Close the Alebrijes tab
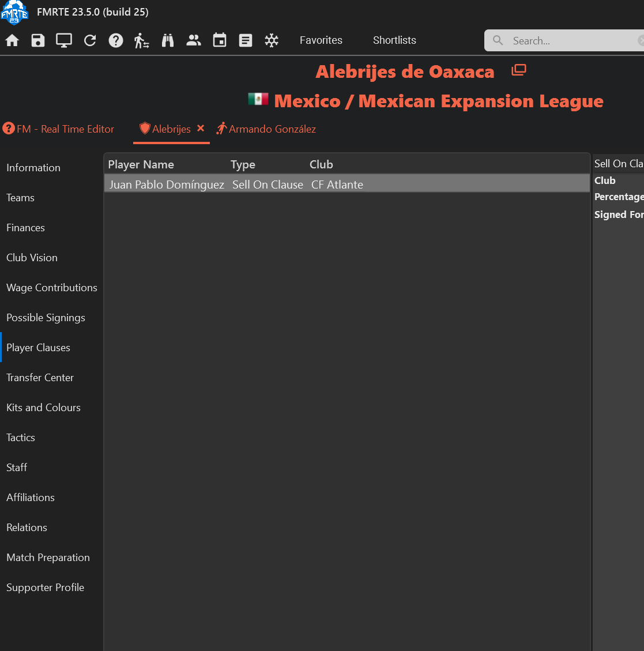 coord(201,128)
